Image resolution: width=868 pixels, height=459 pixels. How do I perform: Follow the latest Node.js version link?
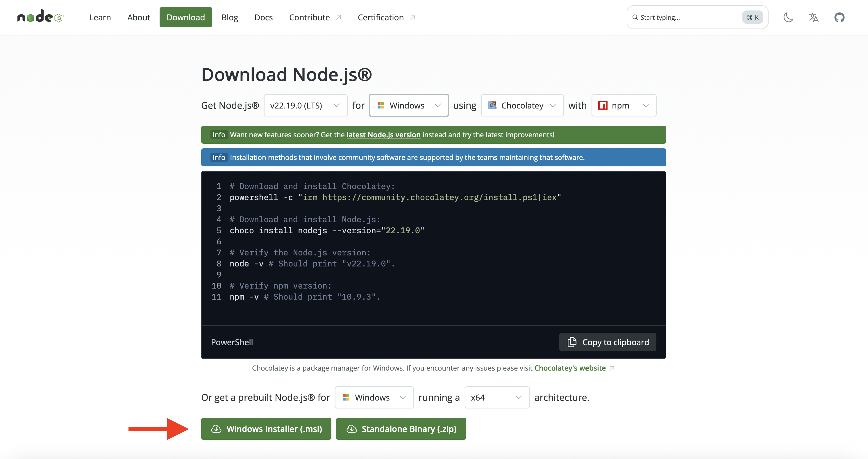pos(383,135)
